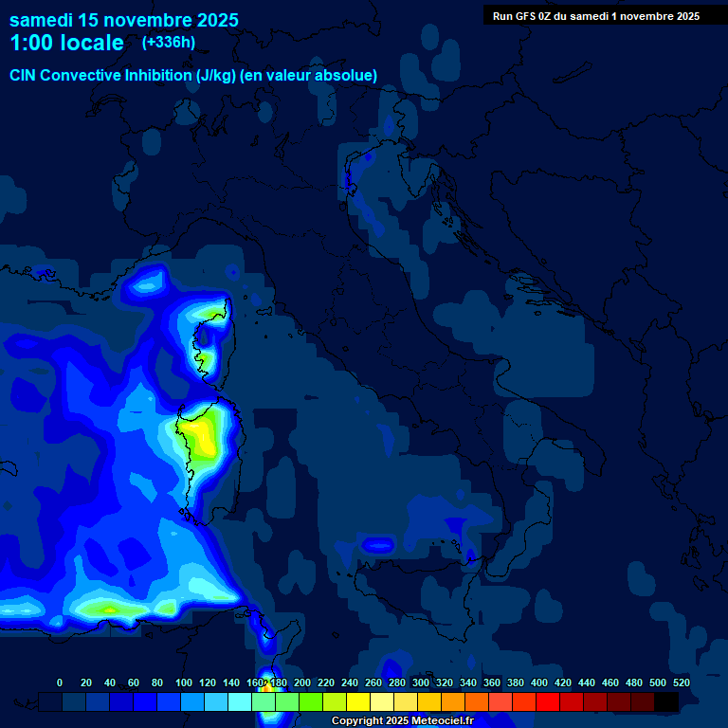Click the '520' value on the legend scale

click(x=681, y=682)
